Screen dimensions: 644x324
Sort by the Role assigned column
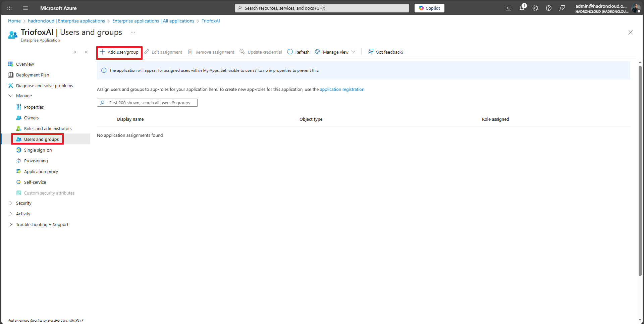[x=495, y=119]
